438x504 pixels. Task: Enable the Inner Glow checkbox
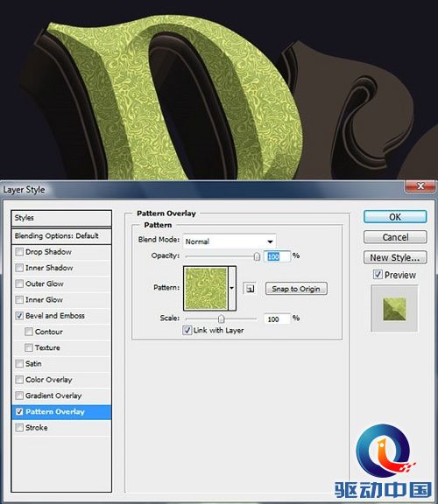pyautogui.click(x=19, y=299)
